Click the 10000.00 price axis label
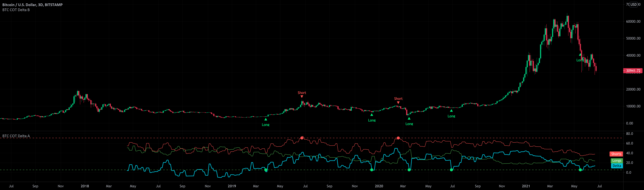 click(633, 106)
